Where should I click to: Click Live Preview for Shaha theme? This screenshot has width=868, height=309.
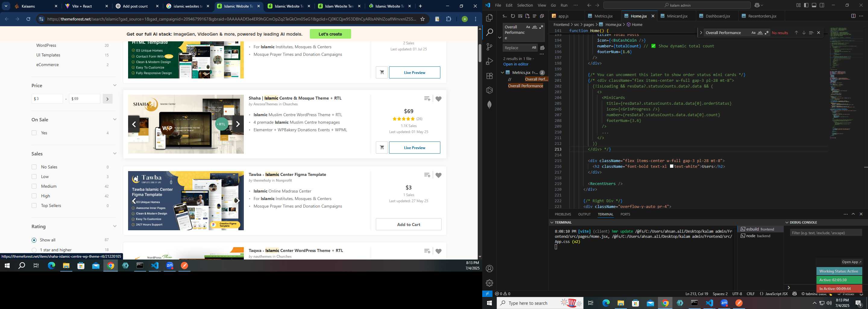coord(414,148)
